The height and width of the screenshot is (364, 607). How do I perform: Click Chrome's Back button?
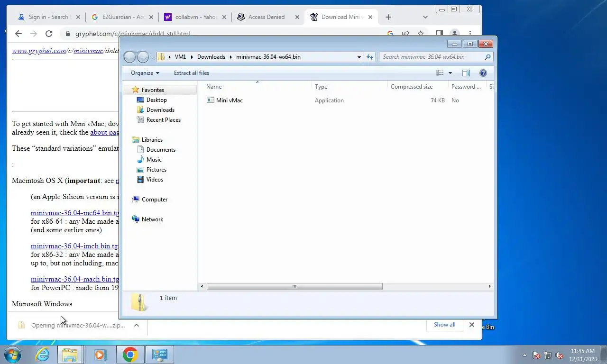[x=18, y=34]
